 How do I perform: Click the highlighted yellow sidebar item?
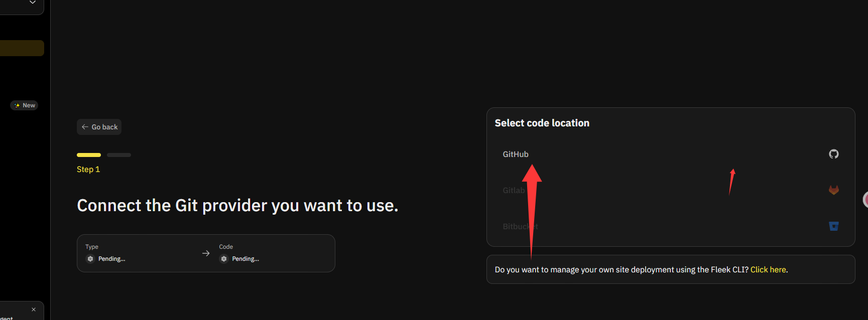[x=22, y=48]
